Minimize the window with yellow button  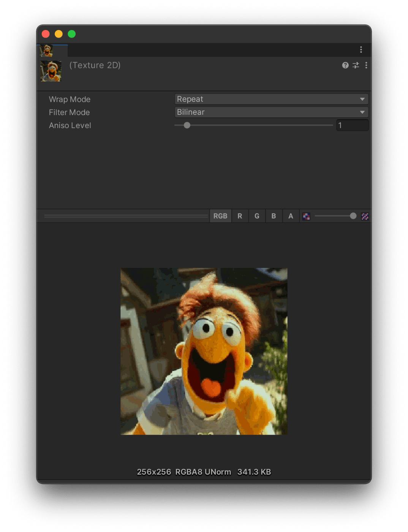click(x=59, y=34)
